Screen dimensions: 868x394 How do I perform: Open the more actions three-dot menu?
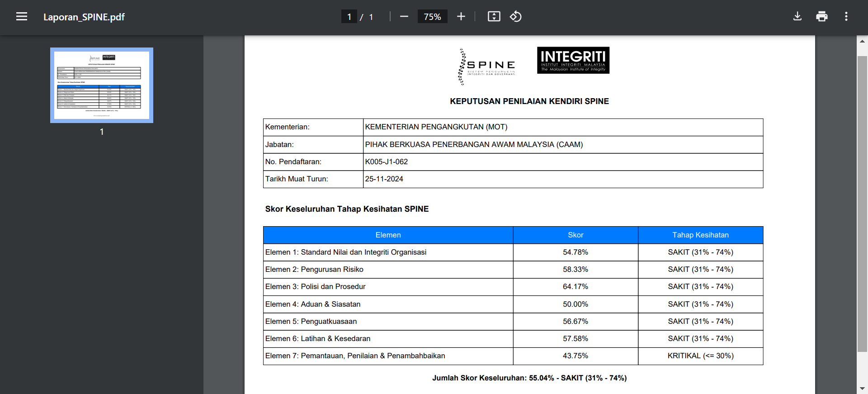pos(846,17)
